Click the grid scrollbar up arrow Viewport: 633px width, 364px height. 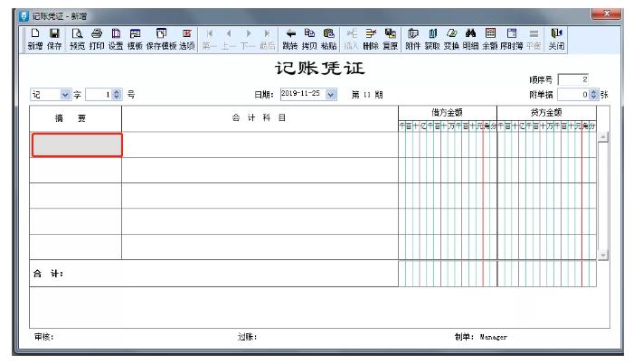click(603, 137)
